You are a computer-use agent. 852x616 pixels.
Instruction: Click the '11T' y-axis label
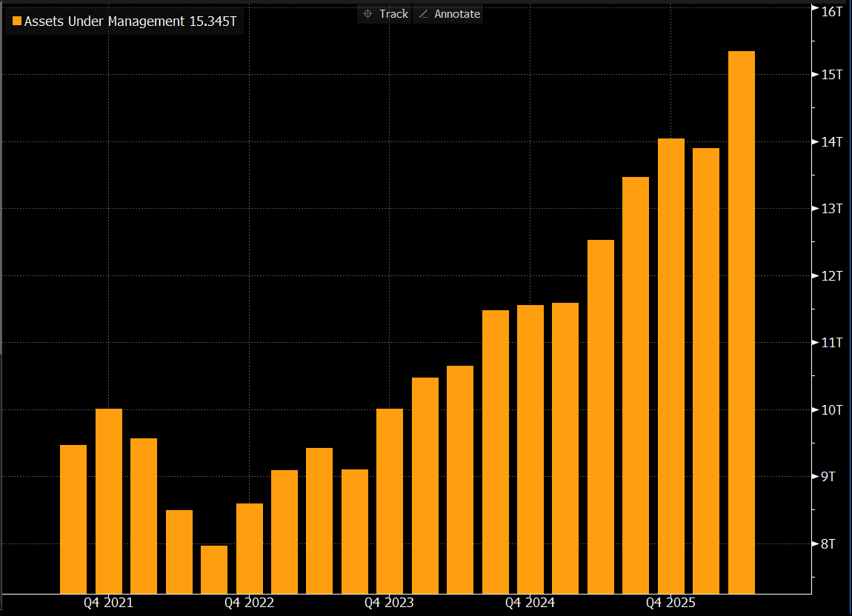pyautogui.click(x=832, y=342)
